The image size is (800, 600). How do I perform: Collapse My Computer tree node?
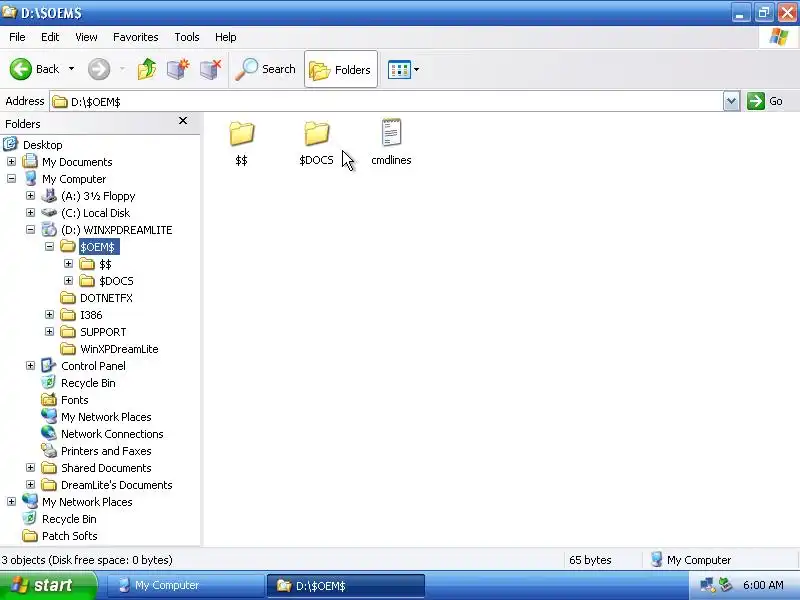click(x=11, y=179)
